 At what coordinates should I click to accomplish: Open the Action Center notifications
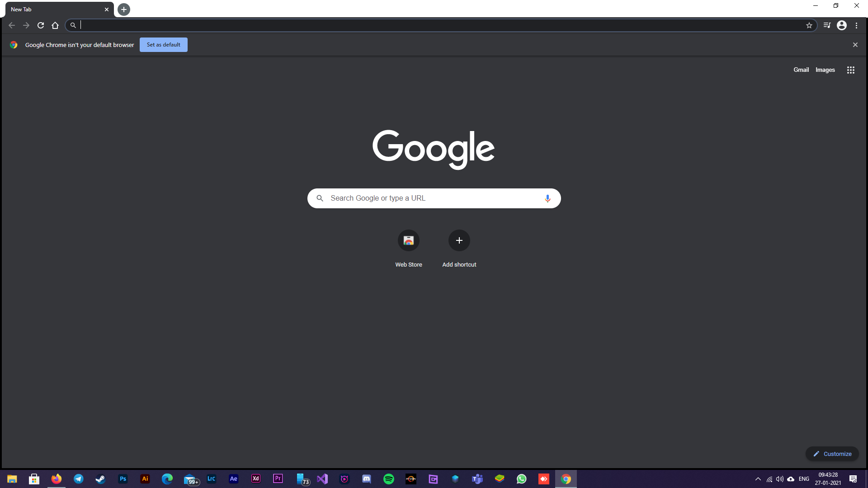pos(853,479)
